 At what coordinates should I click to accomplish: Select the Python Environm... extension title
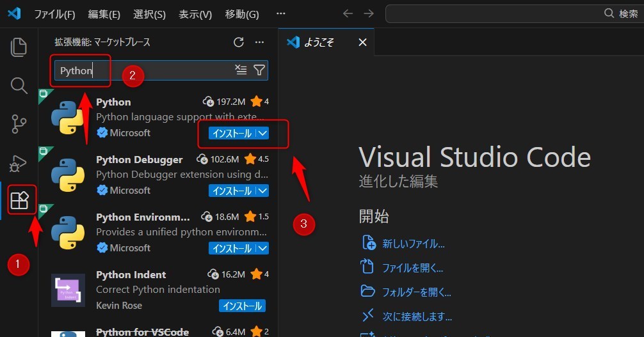point(143,217)
